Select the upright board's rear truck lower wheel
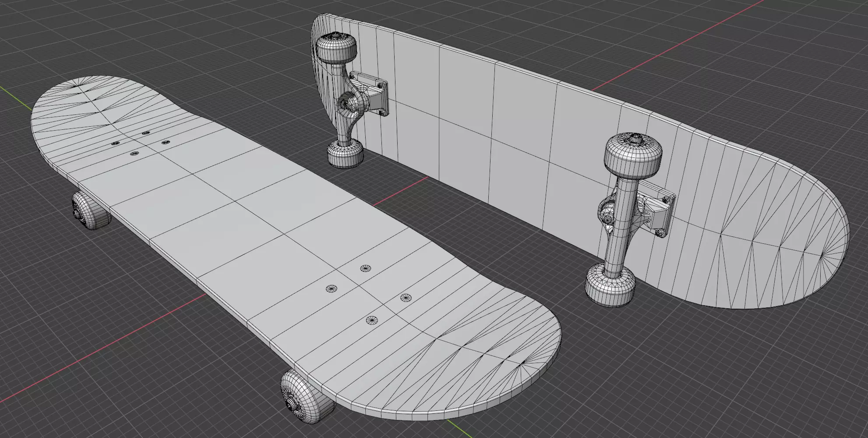Image resolution: width=868 pixels, height=438 pixels. click(346, 153)
